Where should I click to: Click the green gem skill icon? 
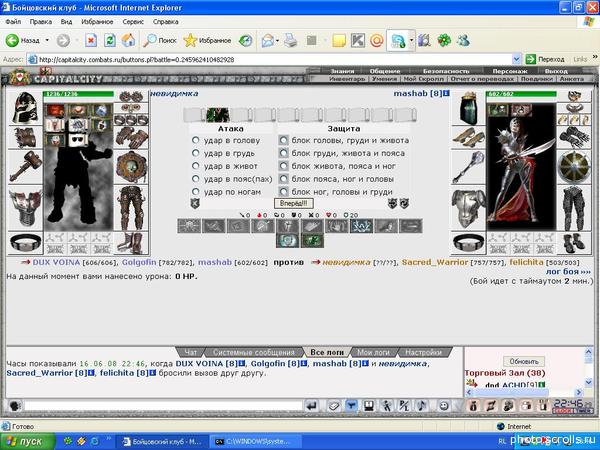coord(312,241)
